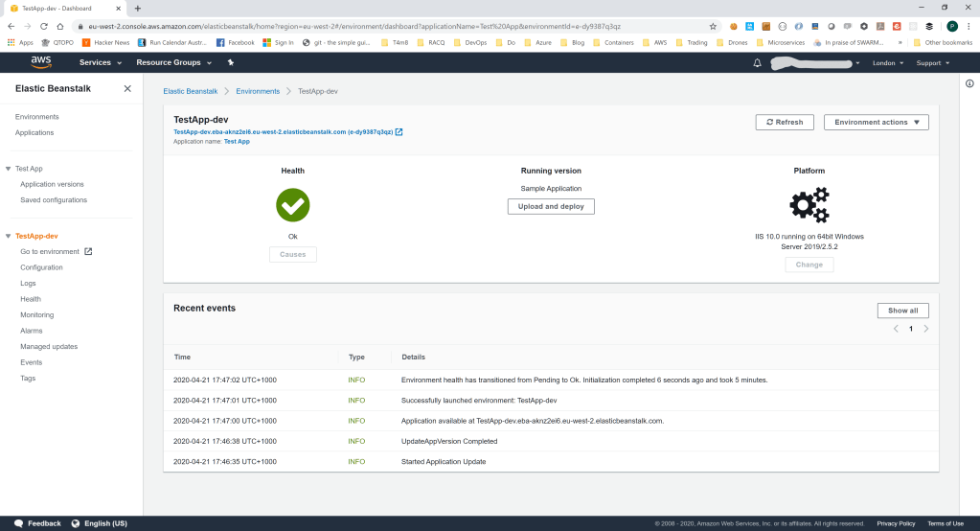Open the info panel icon at right edge
Screen dimensions: 980x531
pyautogui.click(x=969, y=83)
